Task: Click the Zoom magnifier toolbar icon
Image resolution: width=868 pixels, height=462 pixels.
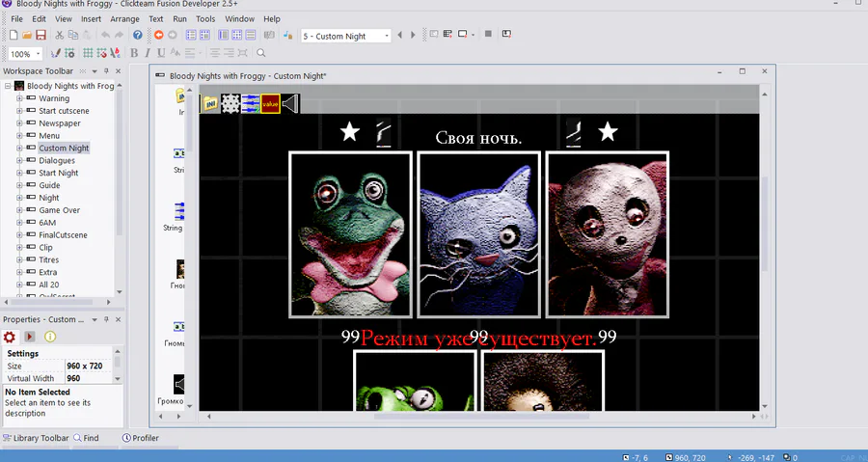Action: (x=260, y=53)
